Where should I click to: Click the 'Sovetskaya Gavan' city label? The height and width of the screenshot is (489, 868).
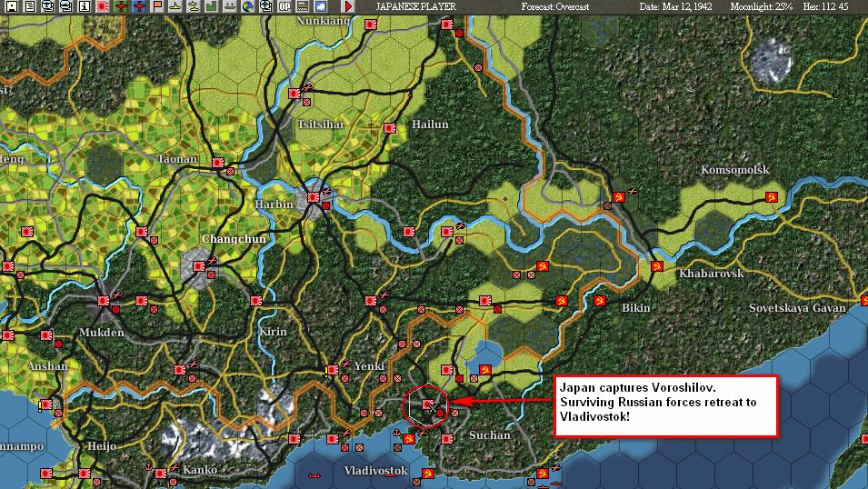[797, 308]
